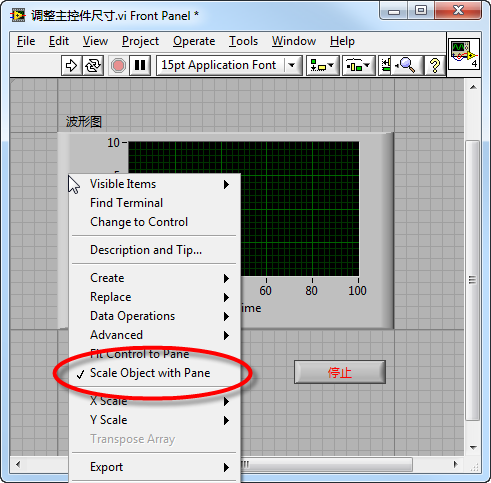Click the vertical scrollbar down arrow
Screen dimensions: 491x483
[473, 447]
